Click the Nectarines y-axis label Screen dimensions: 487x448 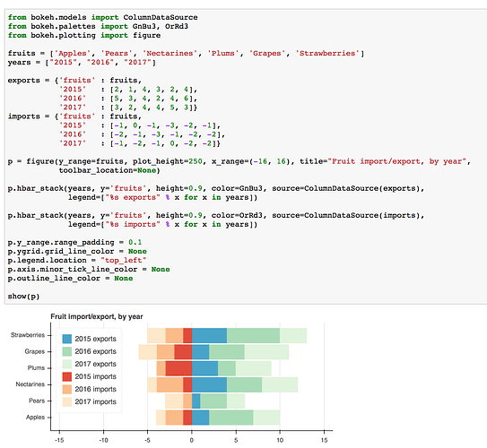pyautogui.click(x=30, y=384)
